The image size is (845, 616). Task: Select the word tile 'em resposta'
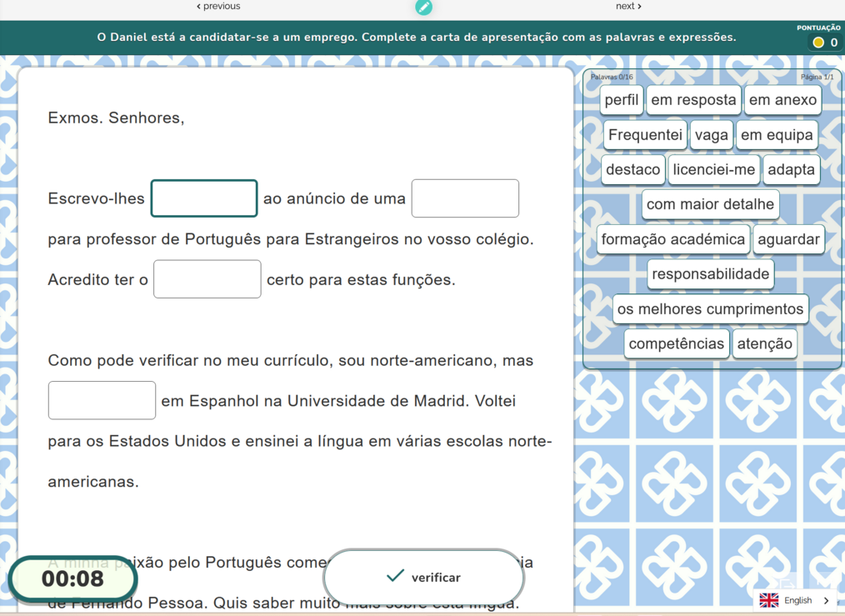point(693,100)
